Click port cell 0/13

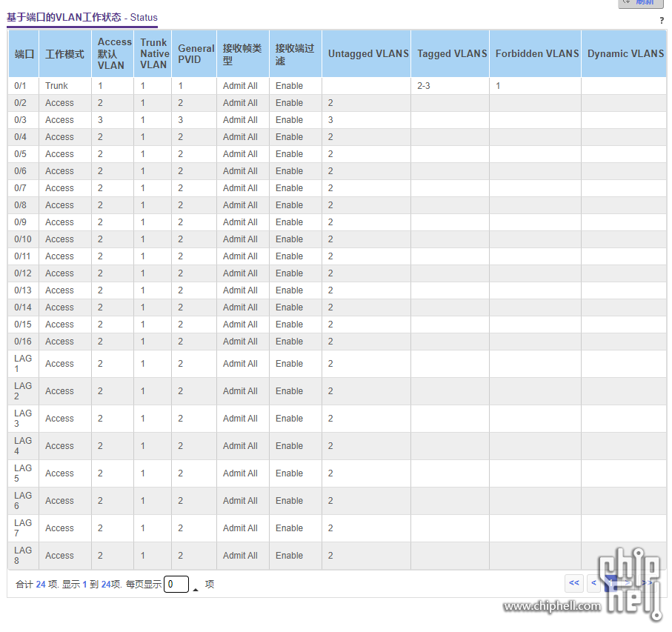coord(23,290)
